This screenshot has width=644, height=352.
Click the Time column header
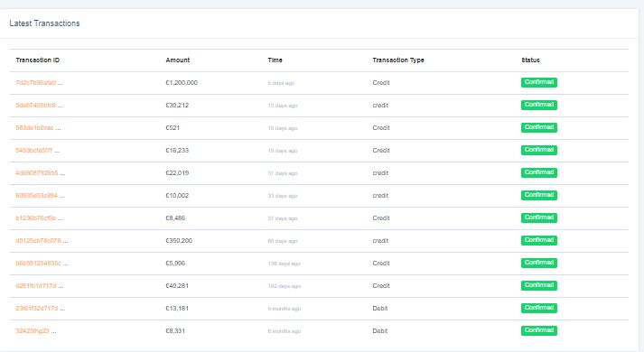tap(275, 60)
